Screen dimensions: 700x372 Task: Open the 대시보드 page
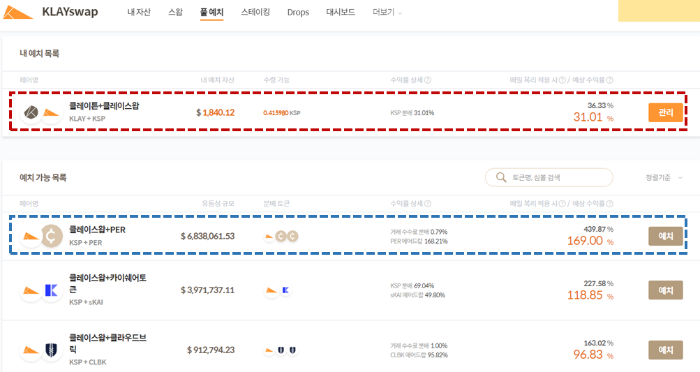point(341,12)
